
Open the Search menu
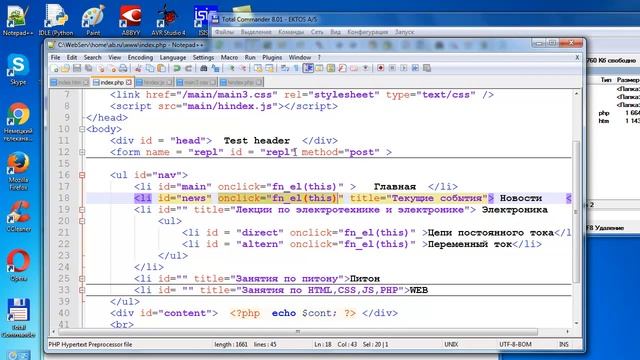click(92, 58)
